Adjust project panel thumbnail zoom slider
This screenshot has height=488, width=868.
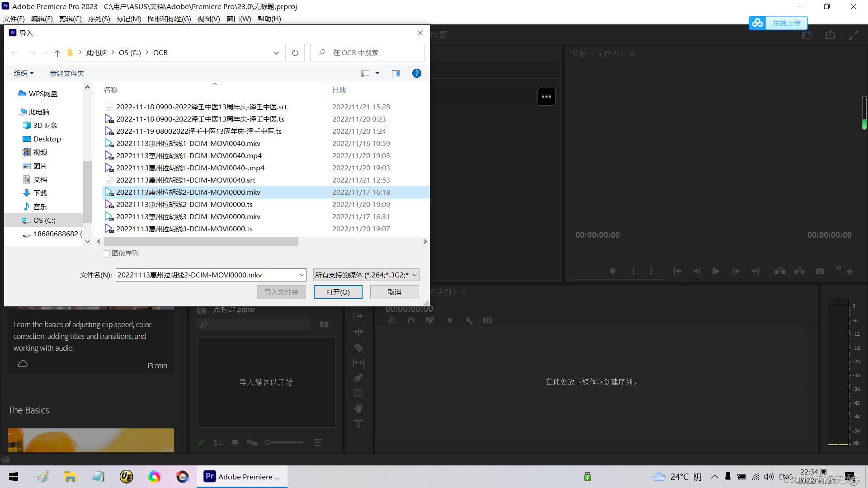pyautogui.click(x=284, y=442)
